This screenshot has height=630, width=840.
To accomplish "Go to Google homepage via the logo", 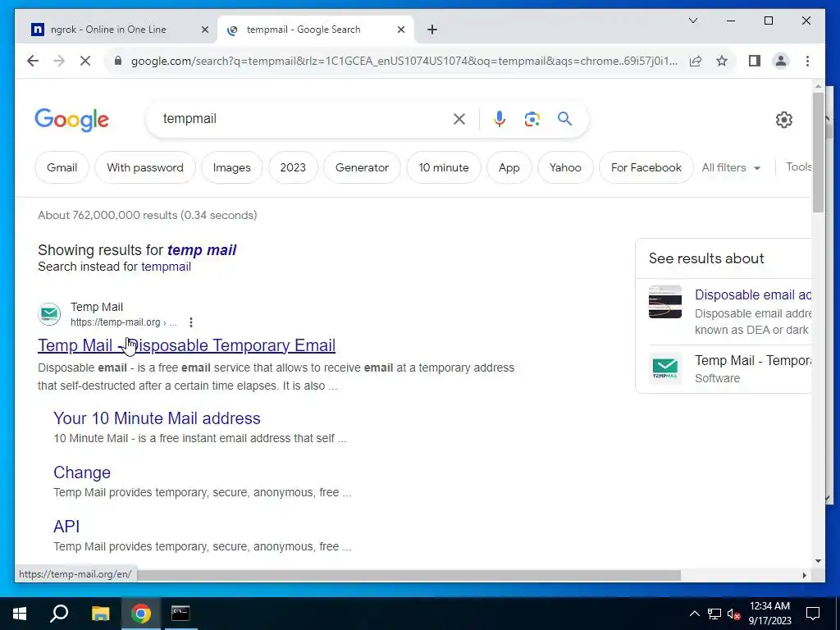I will click(72, 120).
